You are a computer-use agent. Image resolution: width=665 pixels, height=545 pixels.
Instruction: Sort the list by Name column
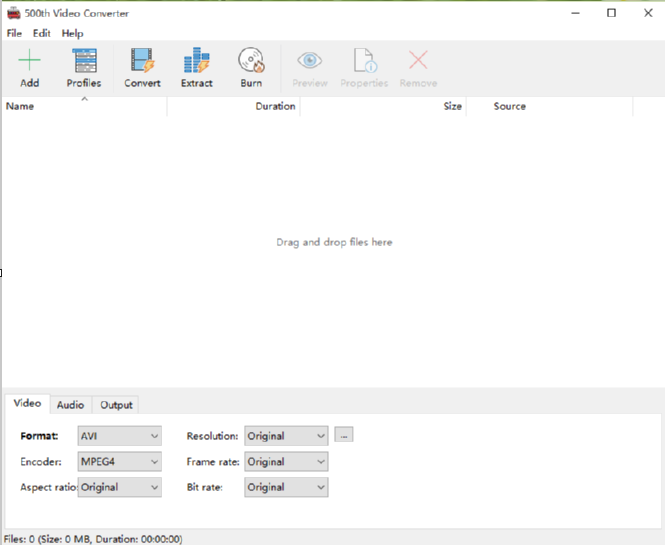tap(84, 106)
